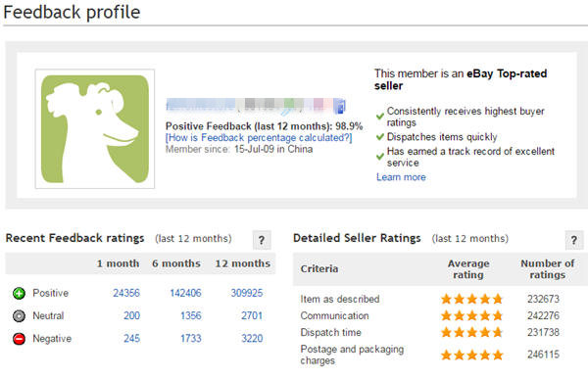
Task: View 3220 negative ratings for 12 months
Action: pos(252,339)
